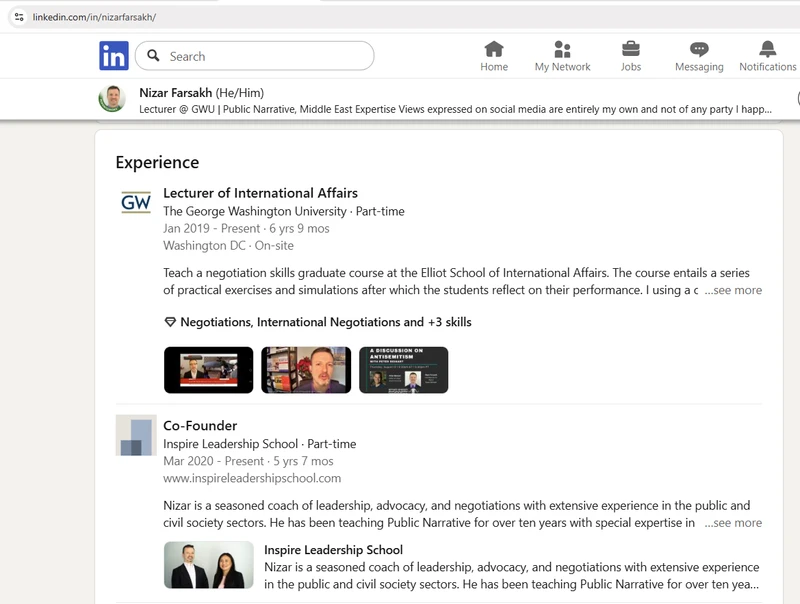The image size is (800, 604).
Task: Click the site information icon in address bar
Action: click(18, 17)
